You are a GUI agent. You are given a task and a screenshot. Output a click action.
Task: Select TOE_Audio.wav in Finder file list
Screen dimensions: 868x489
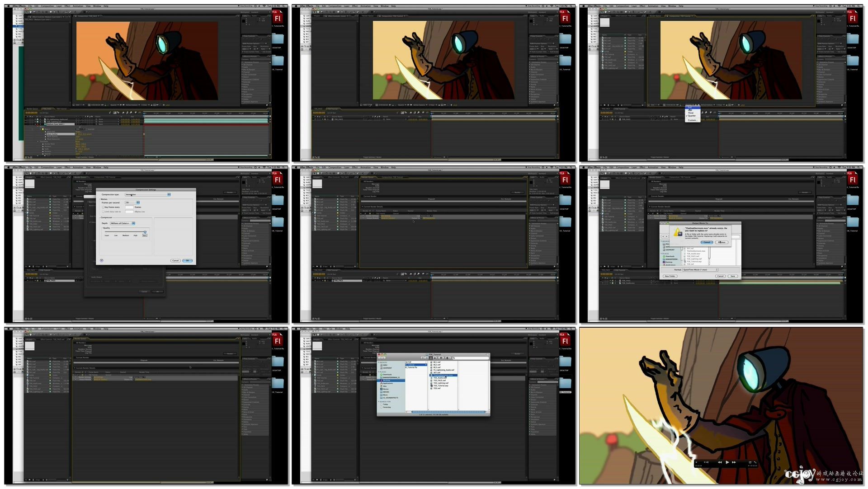pos(439,378)
